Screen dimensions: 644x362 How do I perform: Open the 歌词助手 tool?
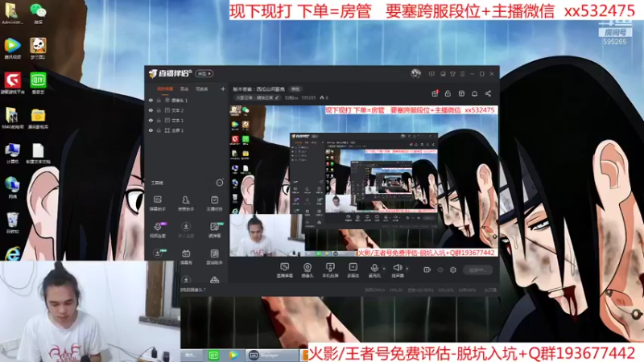tap(214, 257)
